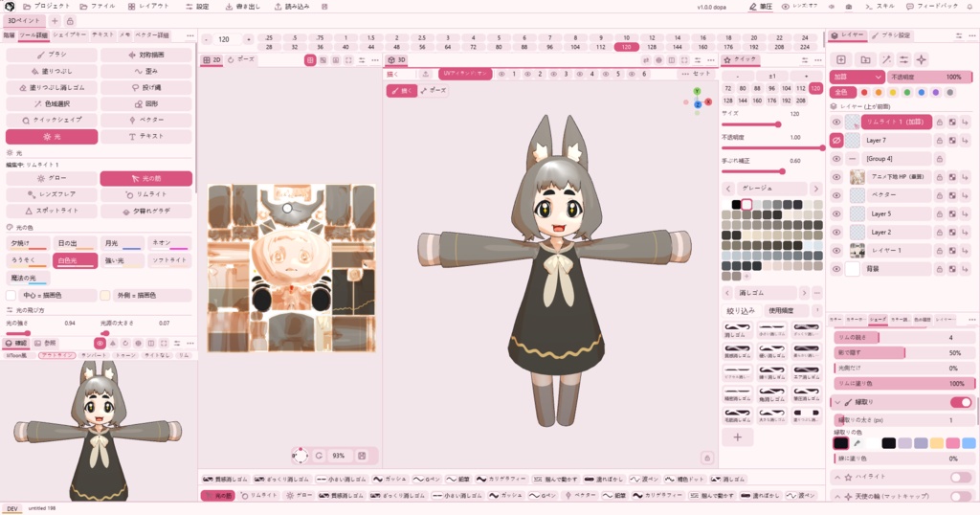The height and width of the screenshot is (515, 980).
Task: Select the 対称描画 symmetry drawing tool
Action: [x=146, y=55]
